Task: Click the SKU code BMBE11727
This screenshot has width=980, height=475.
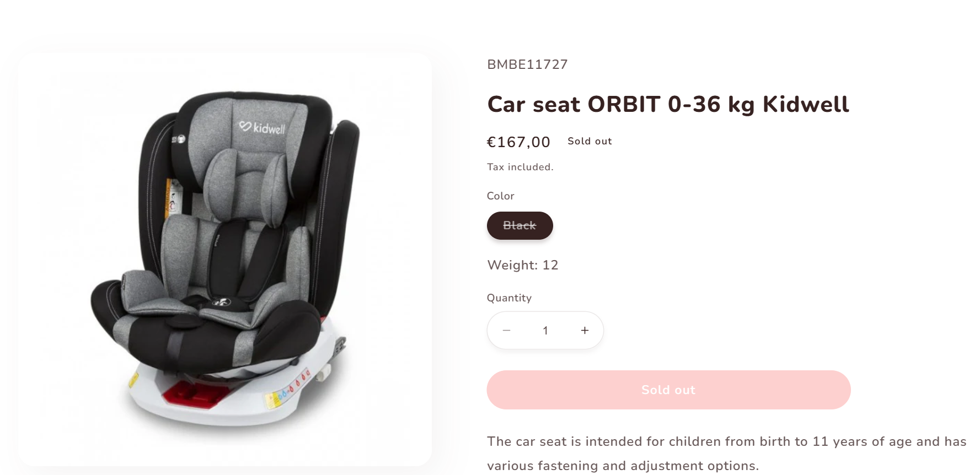Action: (x=527, y=64)
